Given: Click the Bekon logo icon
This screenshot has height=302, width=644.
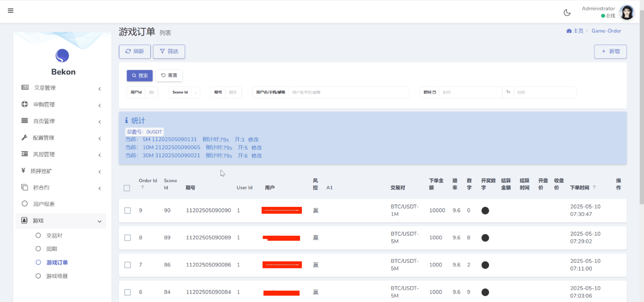Looking at the screenshot, I should click(x=62, y=56).
